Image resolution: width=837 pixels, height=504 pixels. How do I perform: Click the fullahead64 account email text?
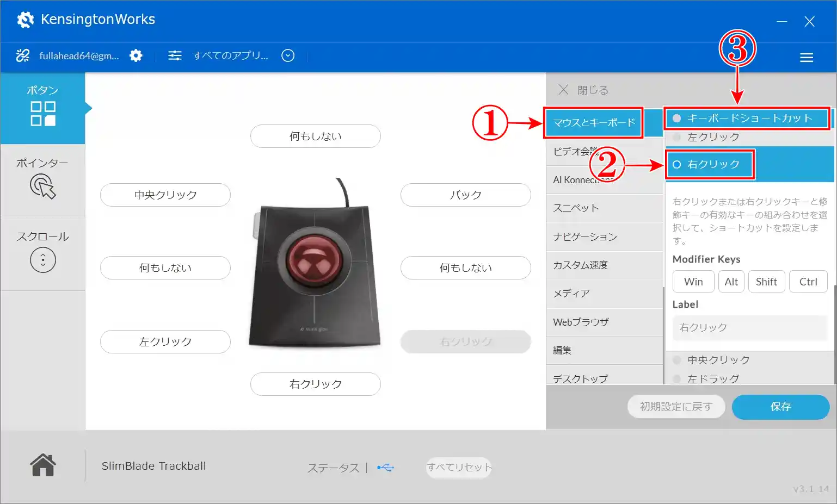79,55
